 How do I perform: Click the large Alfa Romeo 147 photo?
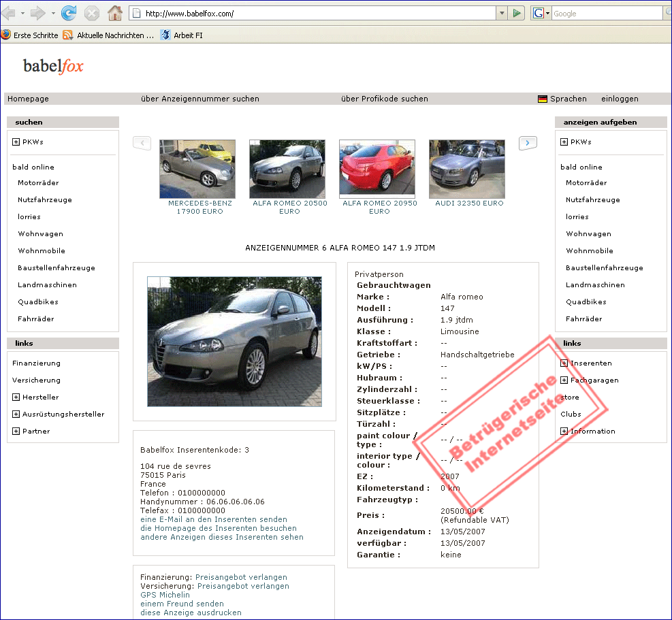point(234,342)
